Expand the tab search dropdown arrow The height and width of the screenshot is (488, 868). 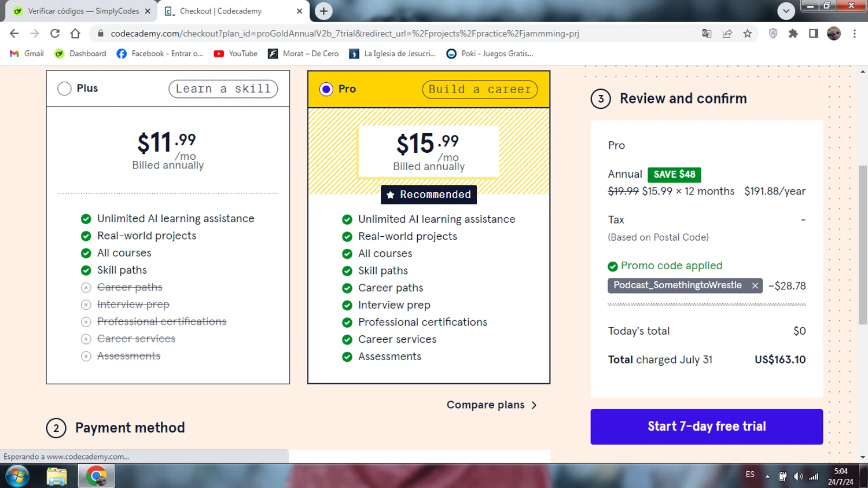(x=786, y=11)
